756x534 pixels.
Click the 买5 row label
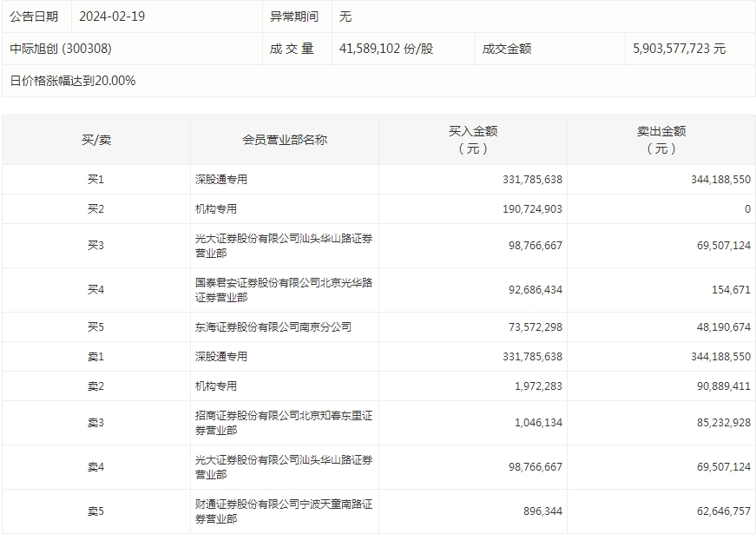tap(96, 327)
